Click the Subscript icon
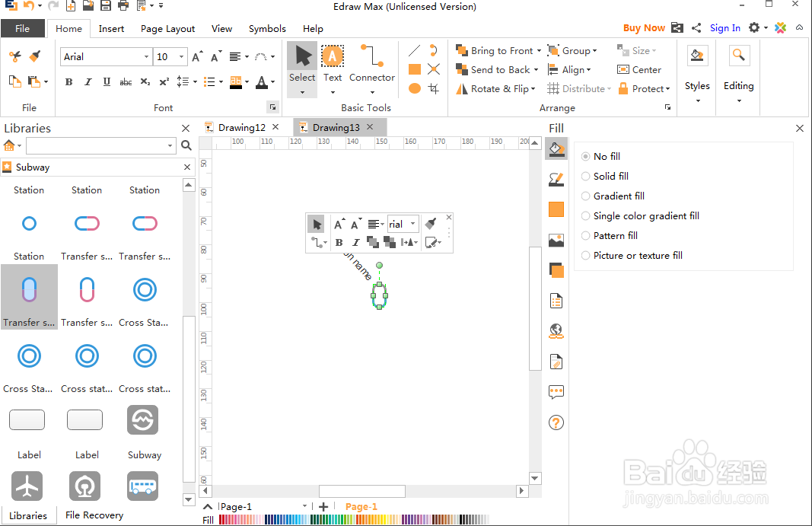 (145, 82)
